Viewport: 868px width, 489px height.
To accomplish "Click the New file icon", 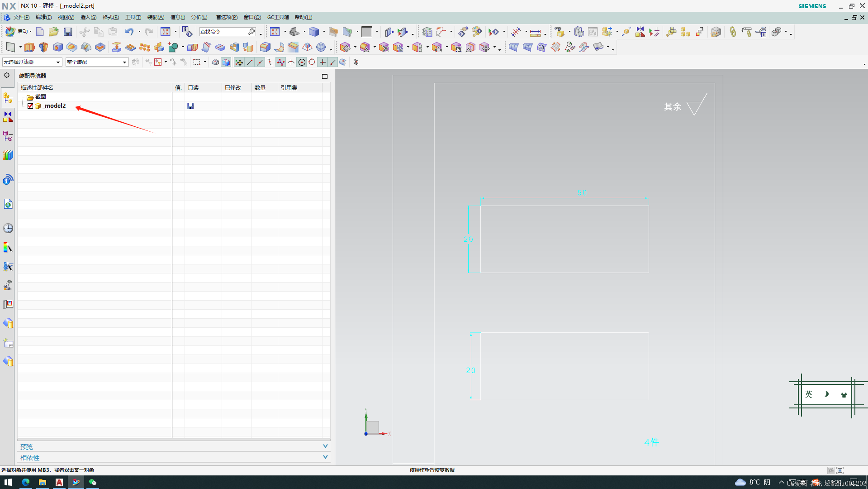I will [40, 32].
